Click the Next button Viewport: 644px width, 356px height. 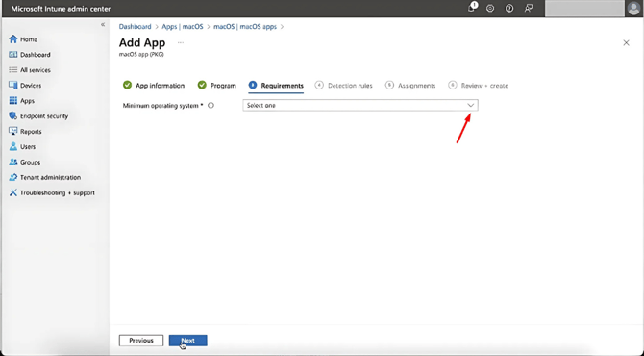(188, 341)
